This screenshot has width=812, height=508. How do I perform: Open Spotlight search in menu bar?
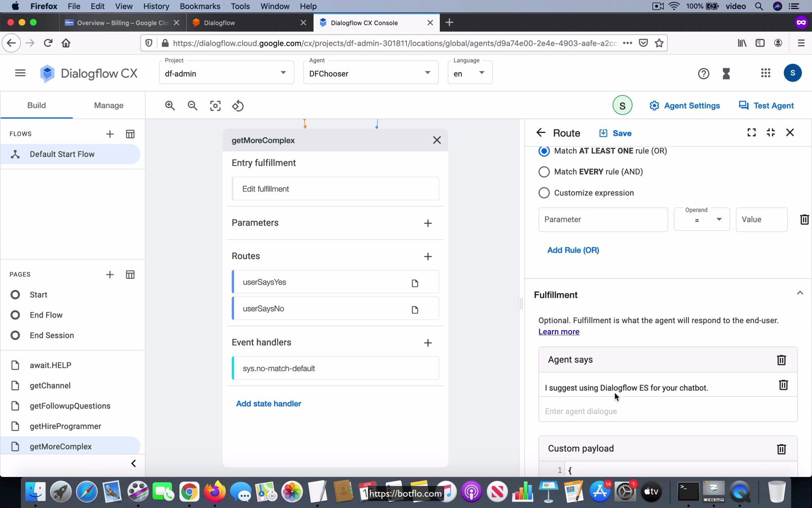(759, 6)
